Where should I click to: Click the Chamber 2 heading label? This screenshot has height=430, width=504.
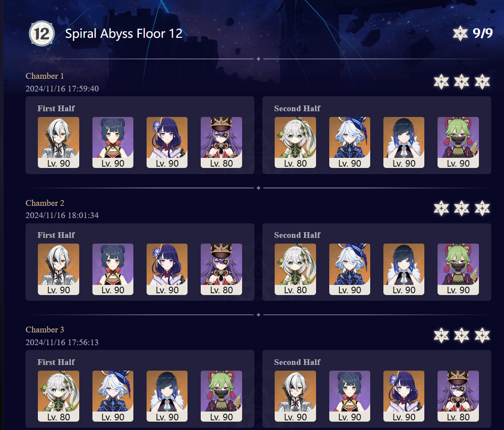point(45,203)
